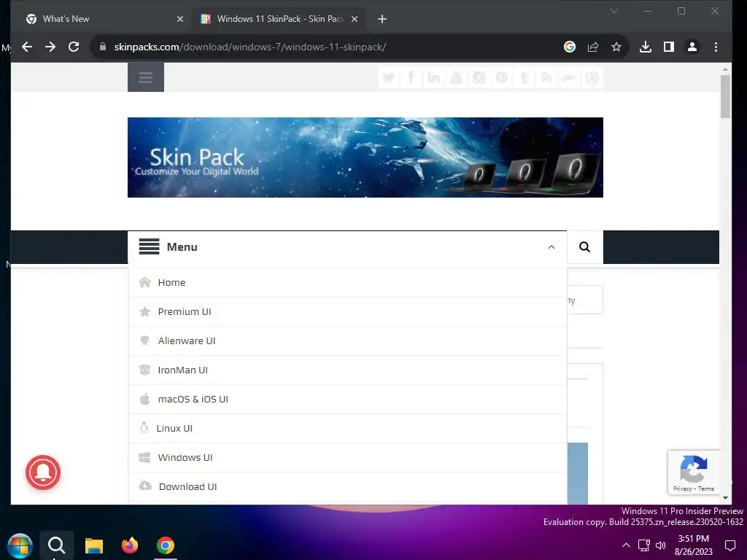Open taskbar Search
The width and height of the screenshot is (747, 560).
point(56,545)
